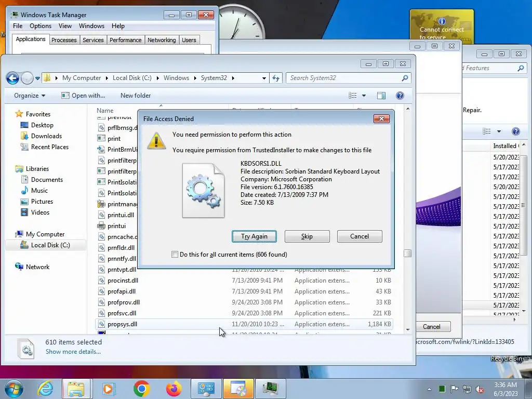The height and width of the screenshot is (399, 532).
Task: Click the Forward arrow in Explorer
Action: tap(27, 78)
